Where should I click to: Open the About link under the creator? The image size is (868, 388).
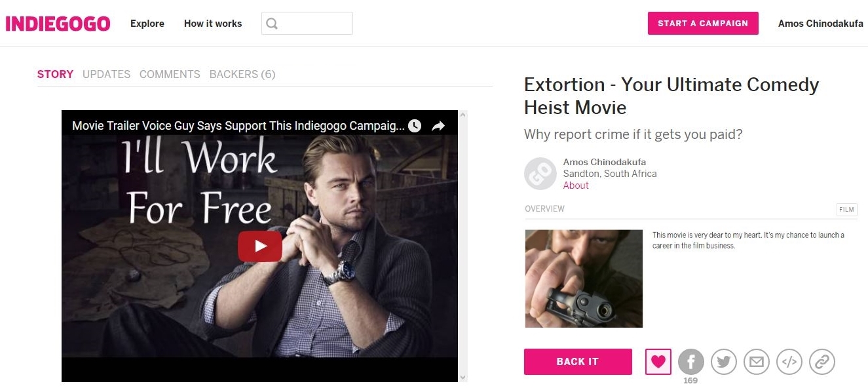click(576, 185)
